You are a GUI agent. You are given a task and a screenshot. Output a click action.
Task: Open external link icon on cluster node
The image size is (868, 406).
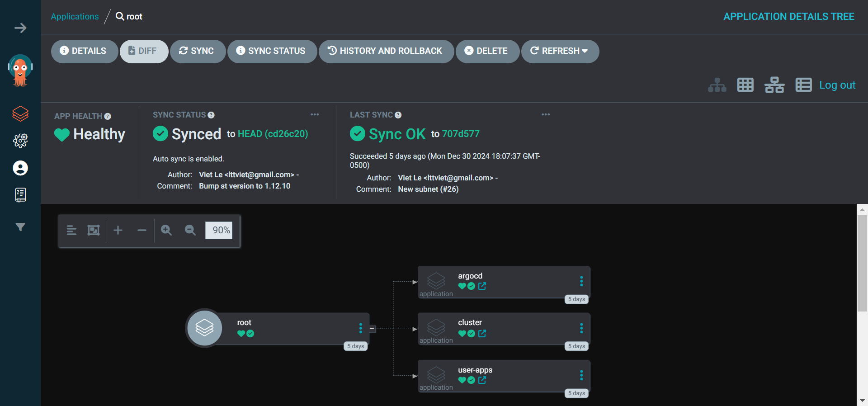click(482, 333)
